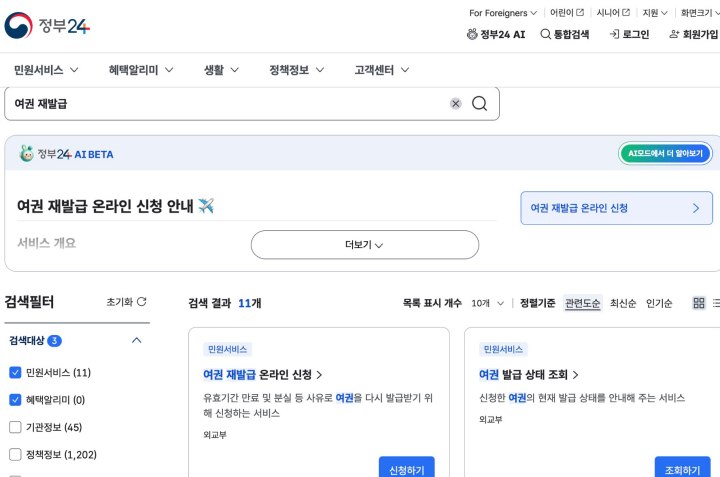Click 신청하기 on passport reissue card
720x477 pixels.
406,467
